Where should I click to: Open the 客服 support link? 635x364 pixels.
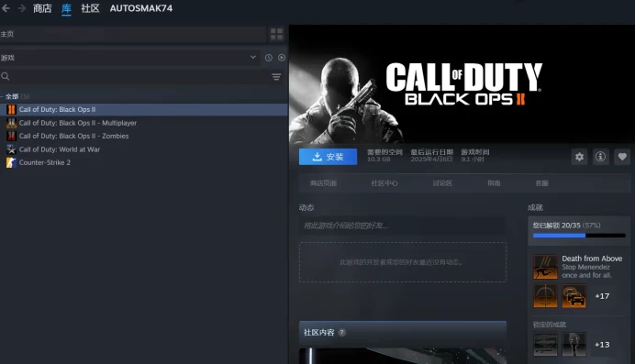pyautogui.click(x=541, y=183)
